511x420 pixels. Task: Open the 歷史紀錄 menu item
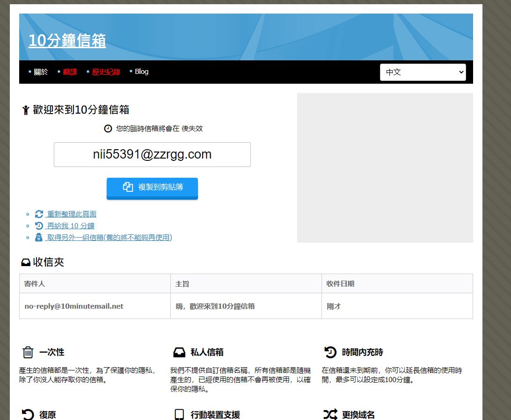[x=106, y=72]
